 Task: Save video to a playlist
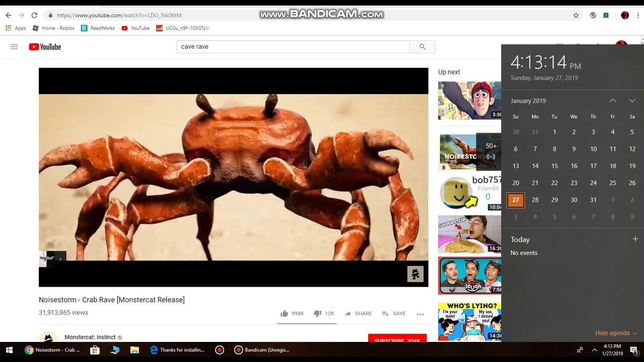394,314
